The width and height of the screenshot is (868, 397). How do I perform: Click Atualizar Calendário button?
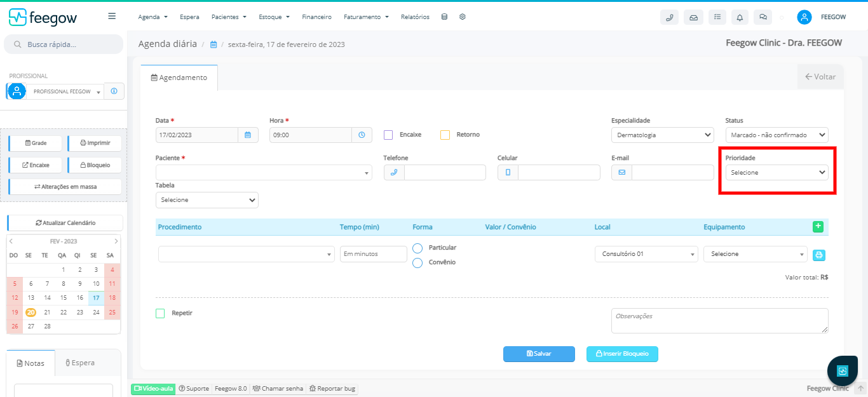[65, 223]
